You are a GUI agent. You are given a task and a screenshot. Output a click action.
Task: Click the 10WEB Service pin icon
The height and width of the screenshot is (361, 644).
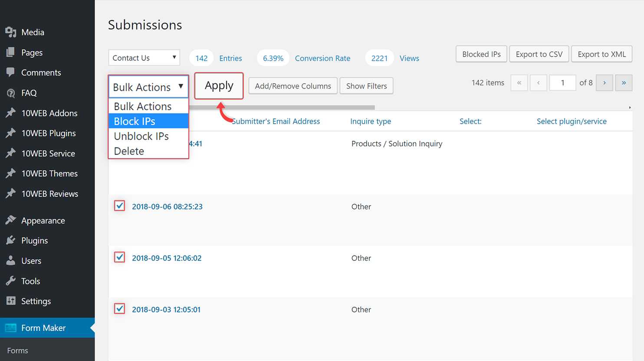tap(11, 153)
